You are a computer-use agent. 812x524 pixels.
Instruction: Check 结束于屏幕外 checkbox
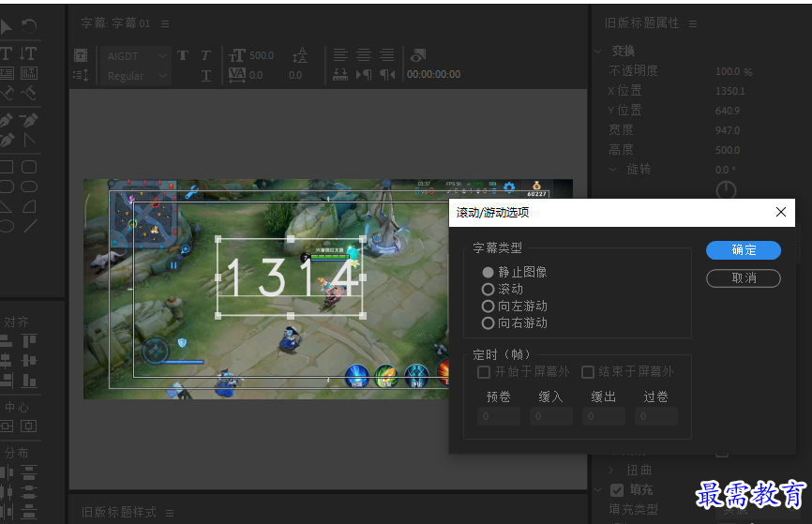point(588,372)
